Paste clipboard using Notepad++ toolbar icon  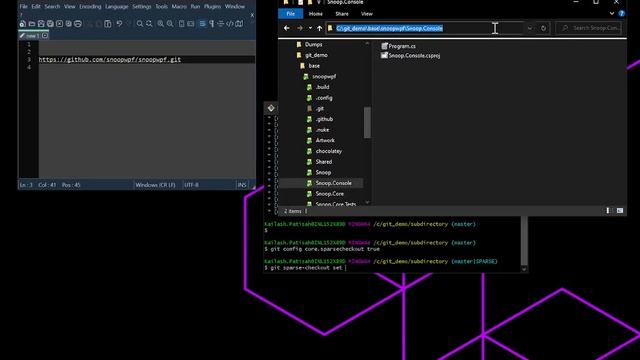point(108,24)
